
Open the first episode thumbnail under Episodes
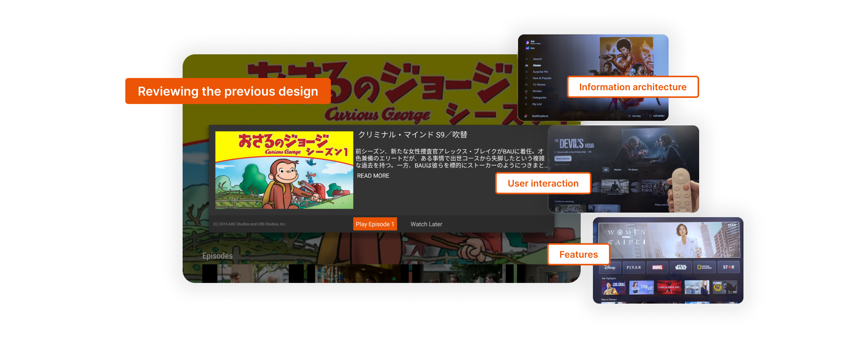(253, 274)
